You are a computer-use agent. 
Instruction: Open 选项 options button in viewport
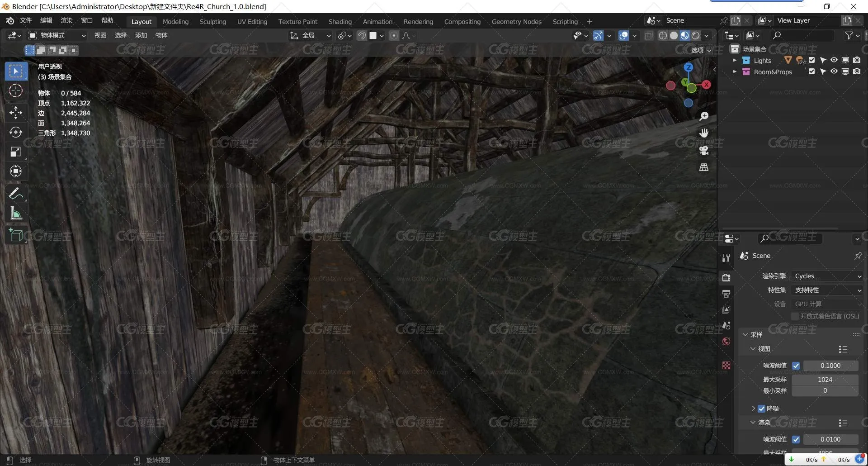(701, 50)
